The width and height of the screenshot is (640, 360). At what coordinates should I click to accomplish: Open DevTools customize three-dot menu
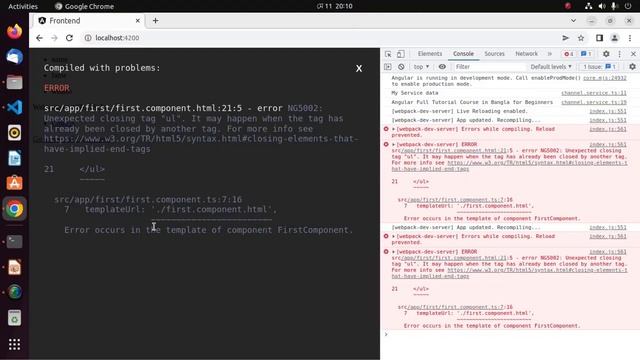click(x=619, y=54)
